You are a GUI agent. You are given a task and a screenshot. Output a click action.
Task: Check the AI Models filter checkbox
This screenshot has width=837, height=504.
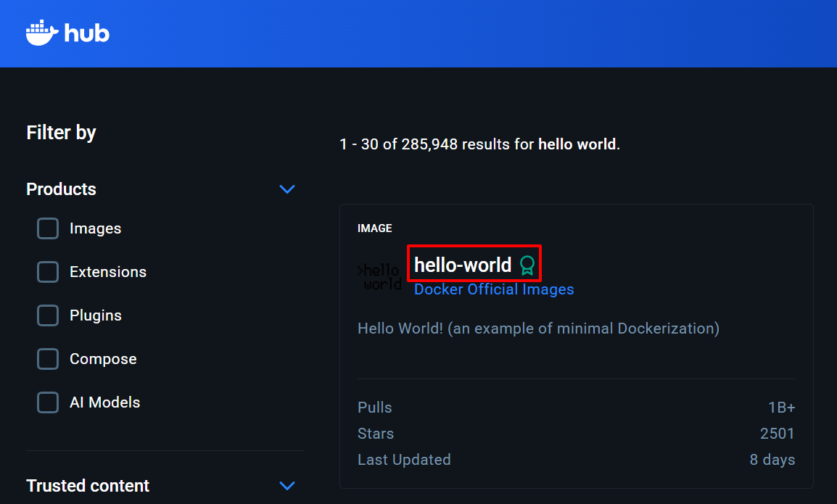48,402
